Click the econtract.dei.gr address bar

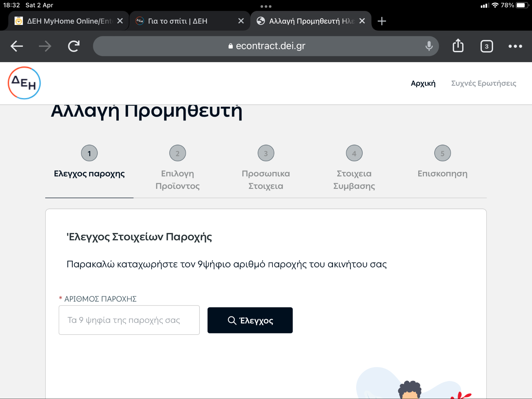click(266, 46)
